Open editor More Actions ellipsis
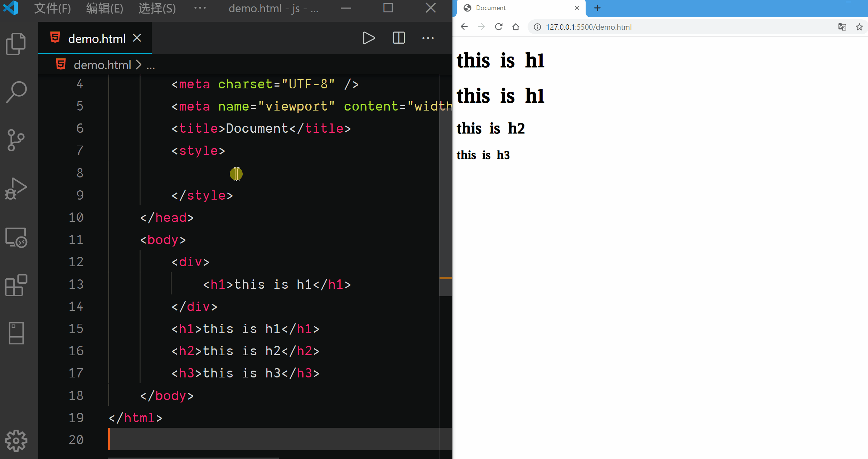Viewport: 868px width, 459px height. tap(428, 38)
